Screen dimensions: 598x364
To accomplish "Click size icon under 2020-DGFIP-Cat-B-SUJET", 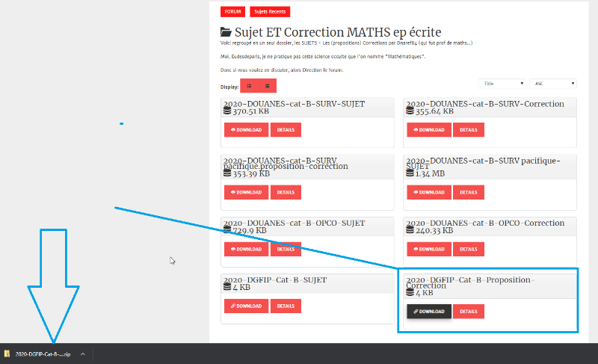I will click(227, 287).
